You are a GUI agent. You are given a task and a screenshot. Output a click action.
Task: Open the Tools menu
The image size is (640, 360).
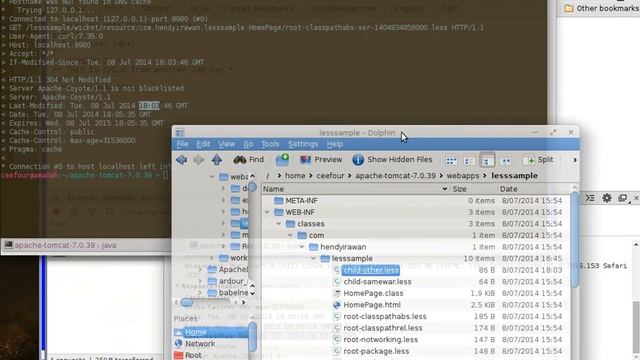coord(270,144)
